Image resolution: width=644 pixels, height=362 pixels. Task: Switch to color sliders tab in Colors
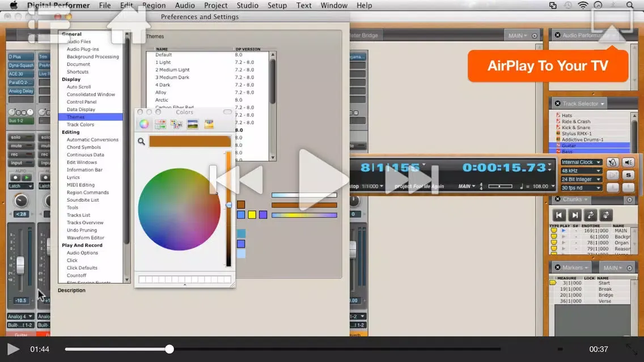160,124
